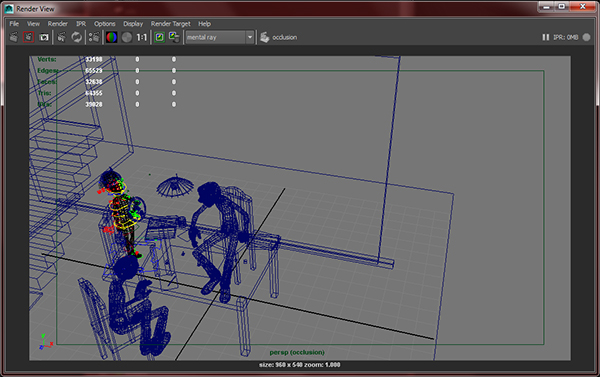Click the Snapshot camera icon
Screen dimensions: 600x377
tap(44, 37)
